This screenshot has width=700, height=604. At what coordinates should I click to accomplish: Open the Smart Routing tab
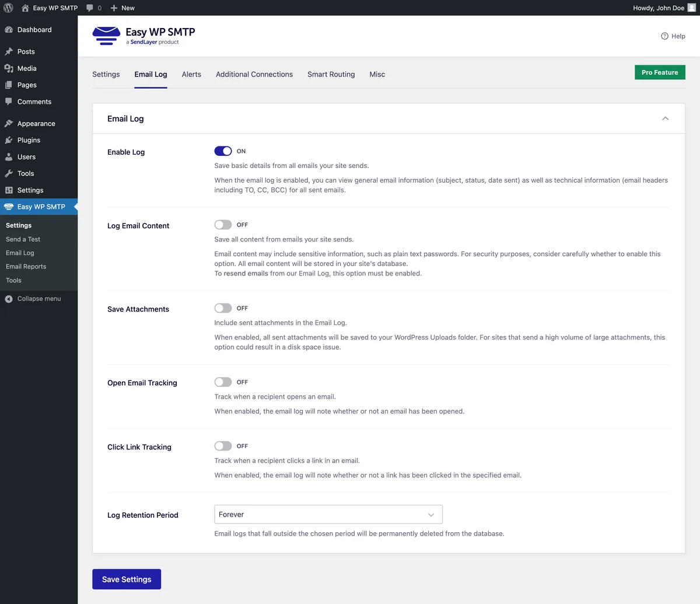click(x=331, y=74)
